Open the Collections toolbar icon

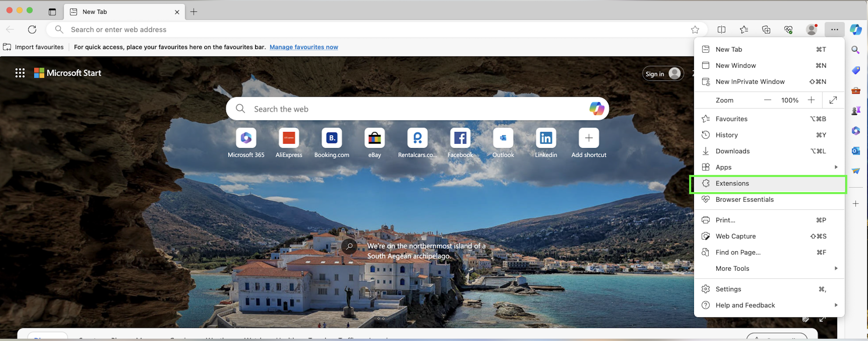coord(766,30)
